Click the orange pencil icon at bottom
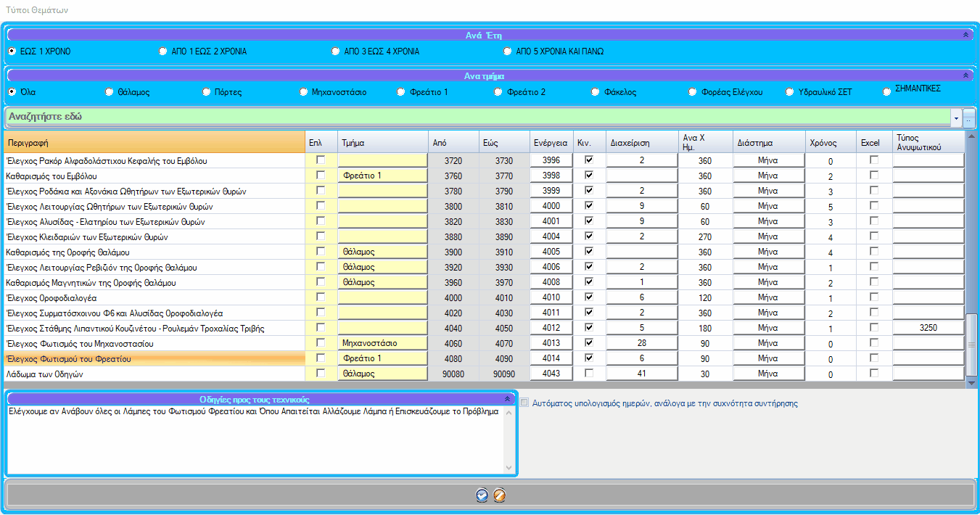This screenshot has width=980, height=515. [499, 495]
